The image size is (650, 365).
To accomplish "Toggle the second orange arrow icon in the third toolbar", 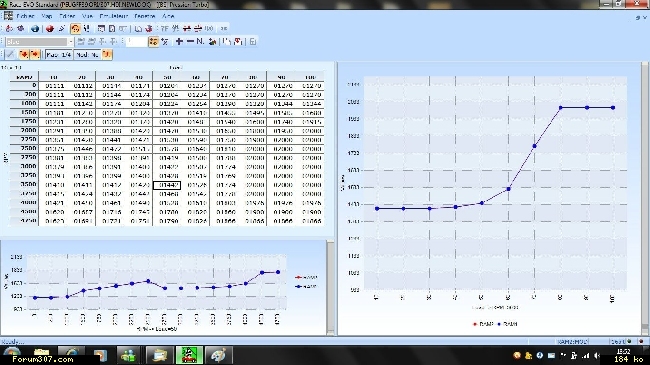I will pyautogui.click(x=35, y=54).
